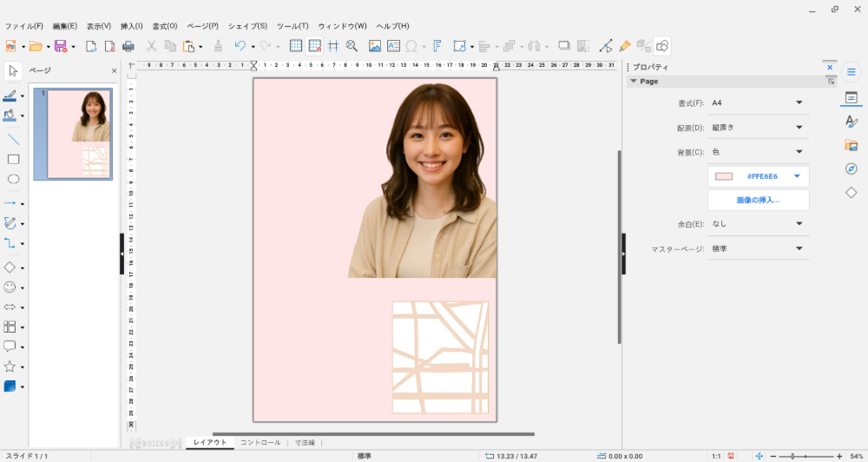Switch to the コントロール layer tab
Screen dimensions: 868x462
coord(260,443)
